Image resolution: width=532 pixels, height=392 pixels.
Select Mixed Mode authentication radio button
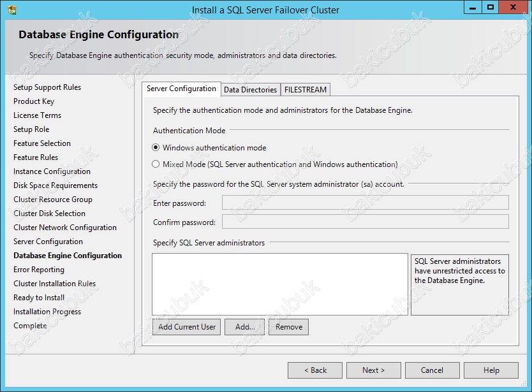tap(156, 164)
